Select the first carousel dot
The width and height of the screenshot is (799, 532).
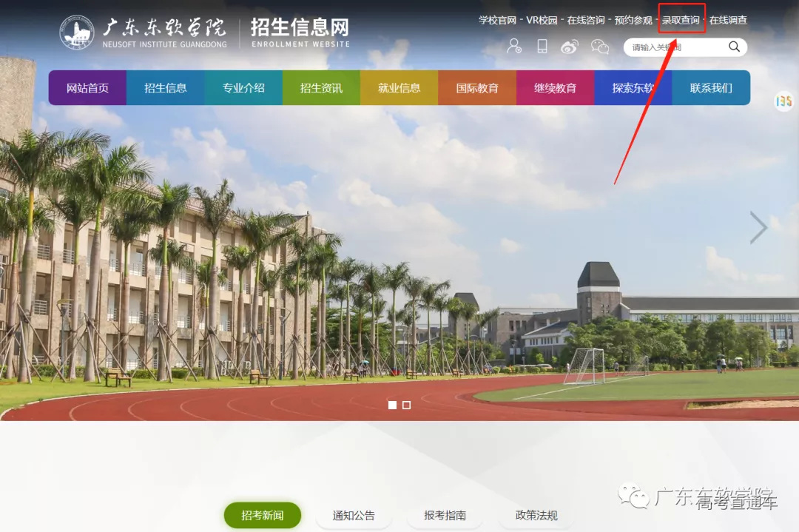[x=392, y=405]
